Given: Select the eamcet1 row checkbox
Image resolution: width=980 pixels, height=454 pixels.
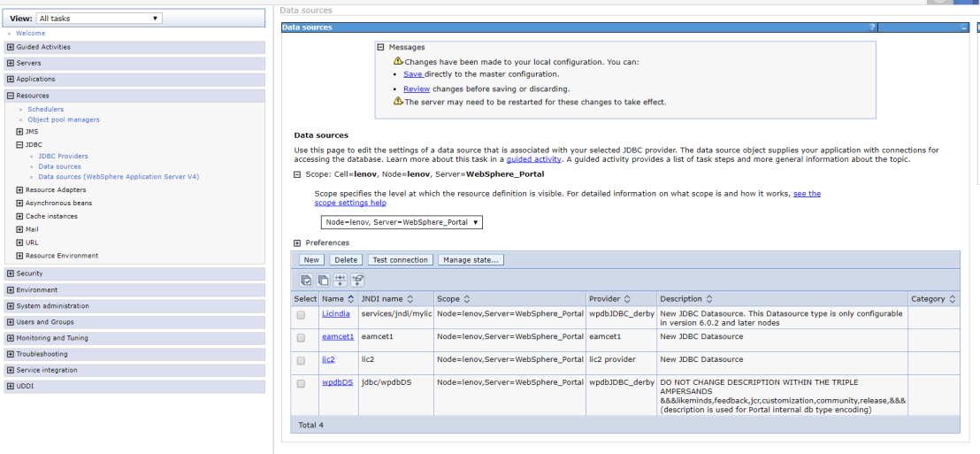Looking at the screenshot, I should (x=302, y=338).
